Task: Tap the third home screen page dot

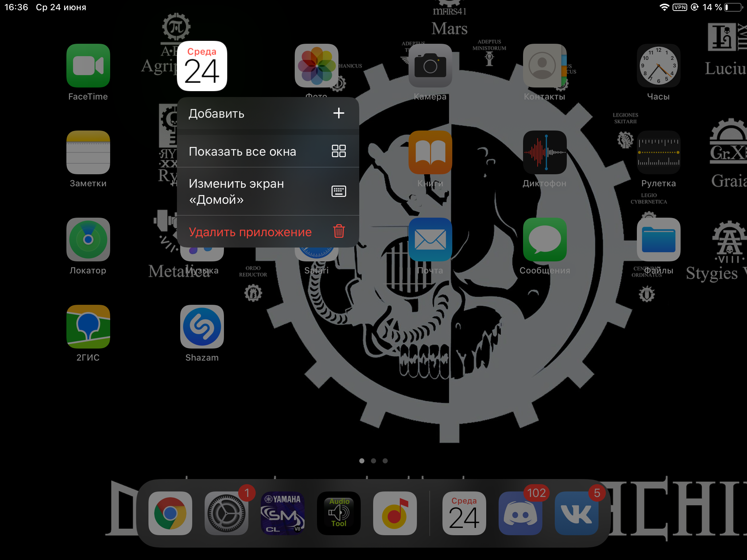Action: click(x=385, y=461)
